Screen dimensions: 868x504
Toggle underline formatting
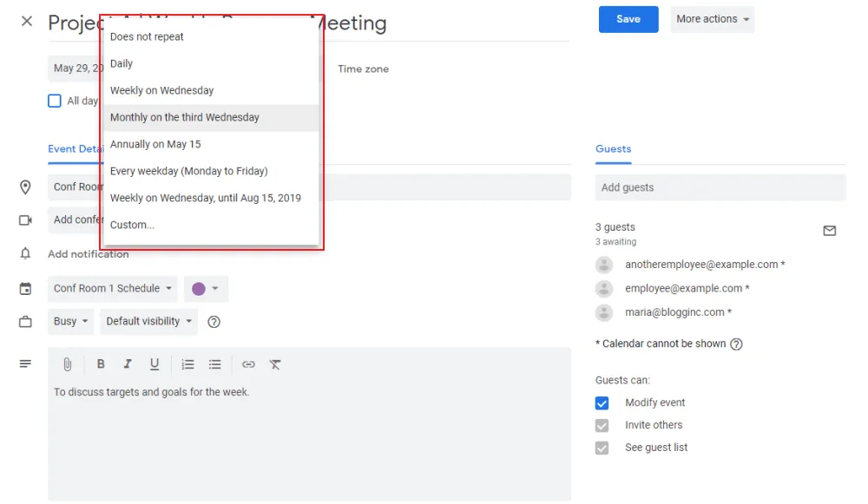click(155, 363)
